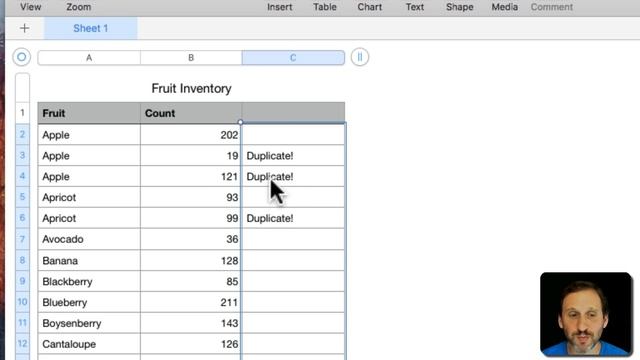Select the Blackberry cell

(x=89, y=281)
